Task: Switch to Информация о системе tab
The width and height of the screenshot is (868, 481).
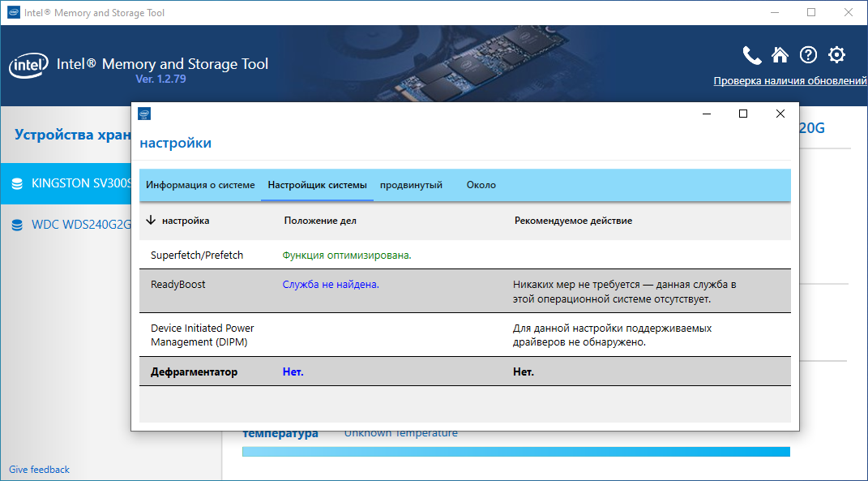Action: [x=200, y=185]
